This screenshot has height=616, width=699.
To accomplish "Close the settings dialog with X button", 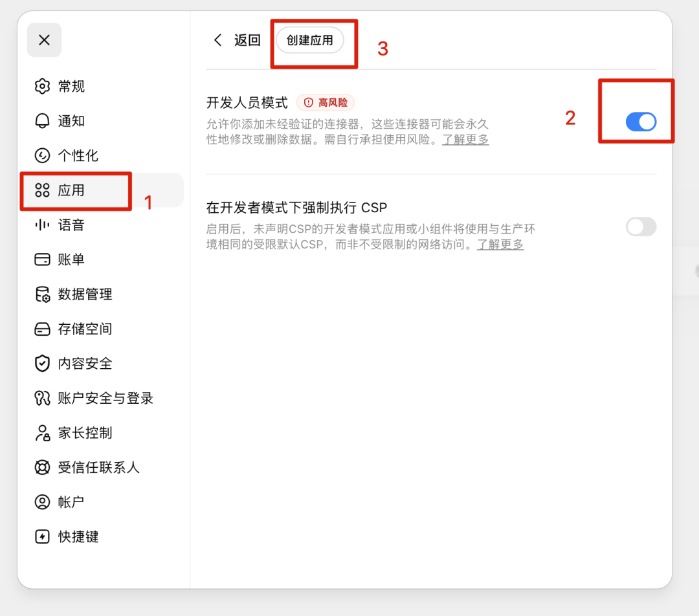I will point(44,40).
